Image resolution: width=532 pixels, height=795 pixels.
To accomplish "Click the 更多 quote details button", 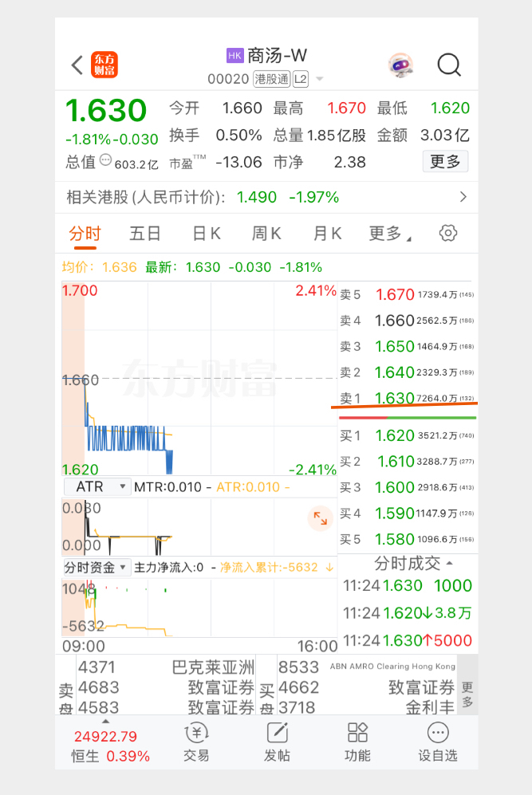I will (445, 162).
